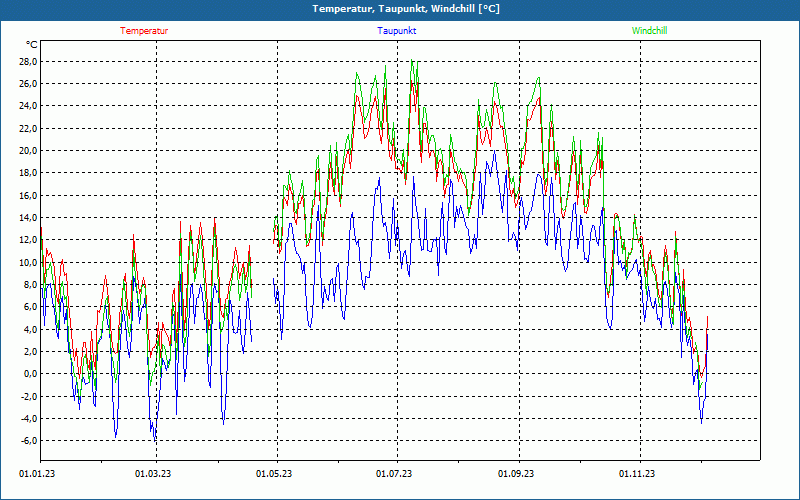800x500 pixels.
Task: Click the 4,0 y-axis value
Action: pyautogui.click(x=30, y=329)
